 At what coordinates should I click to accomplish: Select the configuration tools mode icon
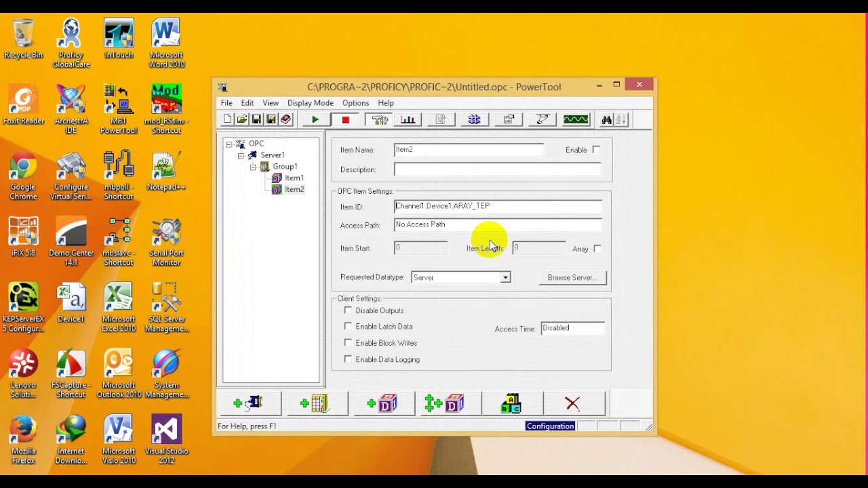tap(379, 120)
